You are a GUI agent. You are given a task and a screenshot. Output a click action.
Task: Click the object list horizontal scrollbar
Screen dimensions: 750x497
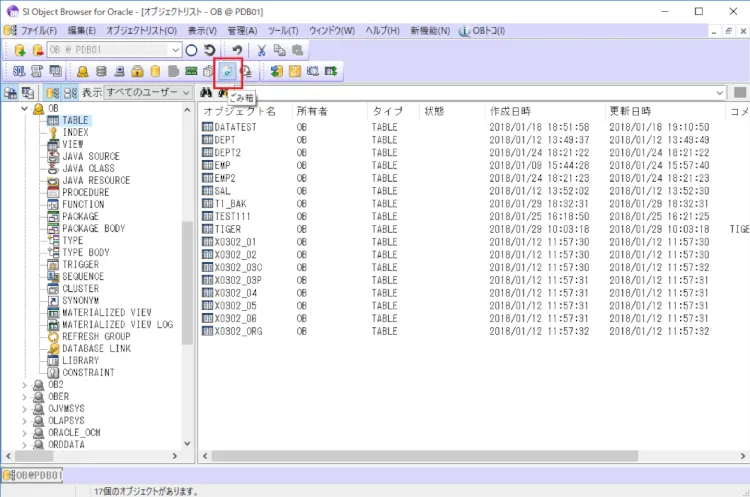point(425,456)
